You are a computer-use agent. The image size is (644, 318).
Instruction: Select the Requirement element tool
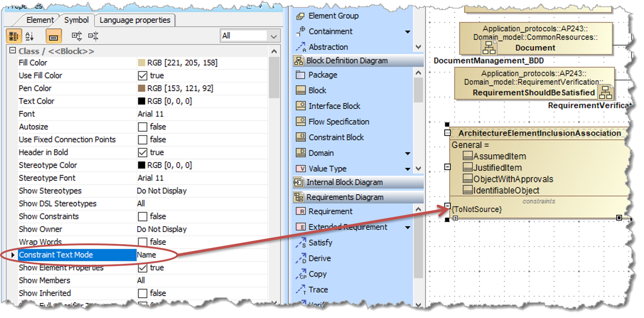330,212
